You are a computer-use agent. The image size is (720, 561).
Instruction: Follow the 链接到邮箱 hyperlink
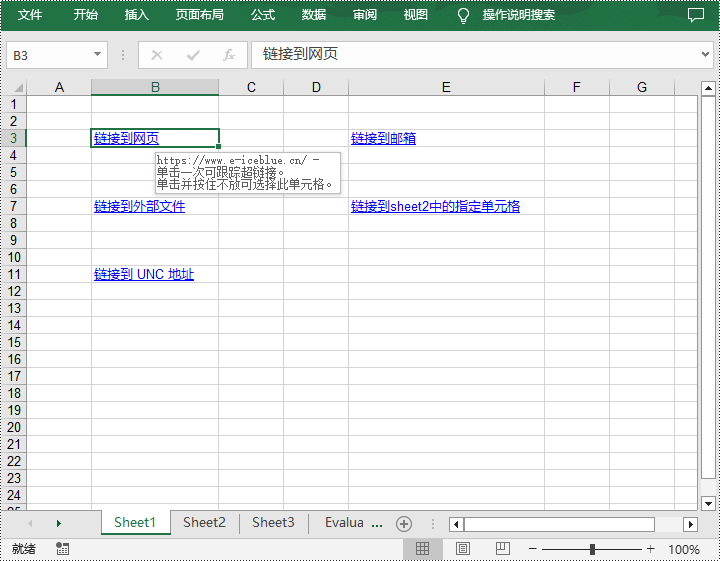pos(383,138)
